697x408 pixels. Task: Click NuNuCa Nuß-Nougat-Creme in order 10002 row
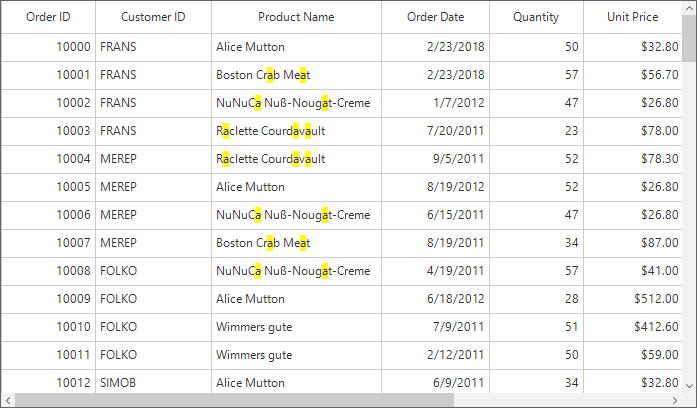coord(293,103)
